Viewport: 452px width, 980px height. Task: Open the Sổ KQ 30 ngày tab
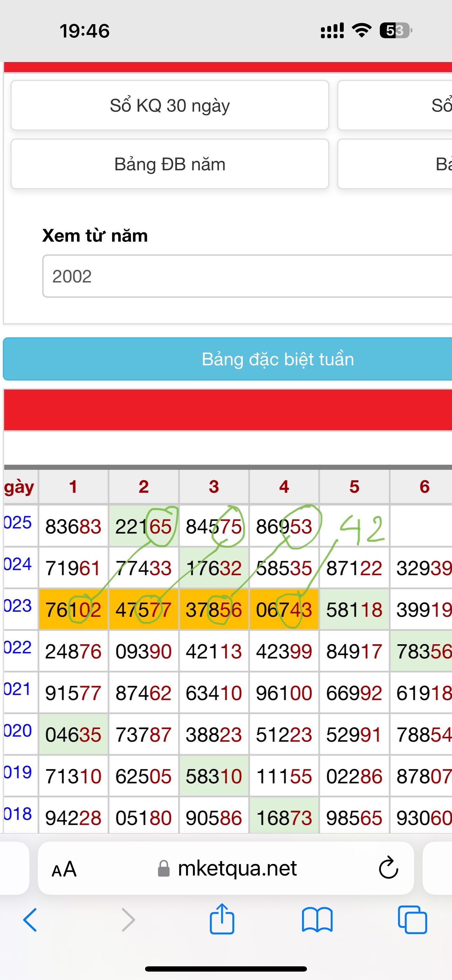(170, 106)
